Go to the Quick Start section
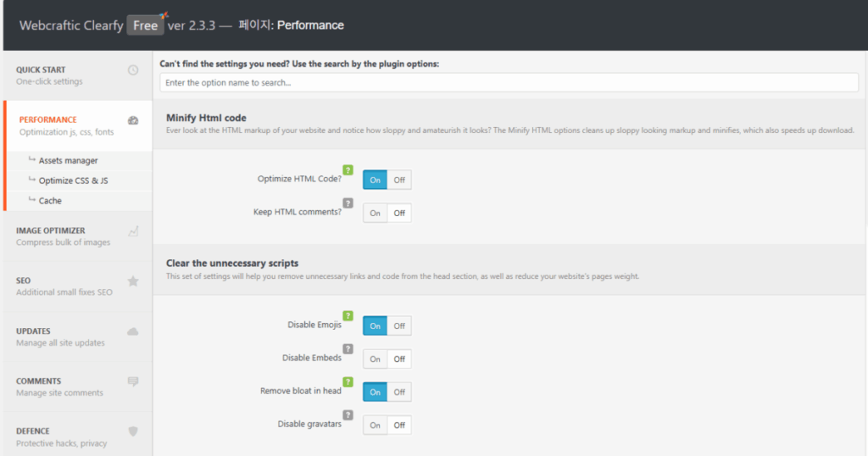 pos(51,75)
